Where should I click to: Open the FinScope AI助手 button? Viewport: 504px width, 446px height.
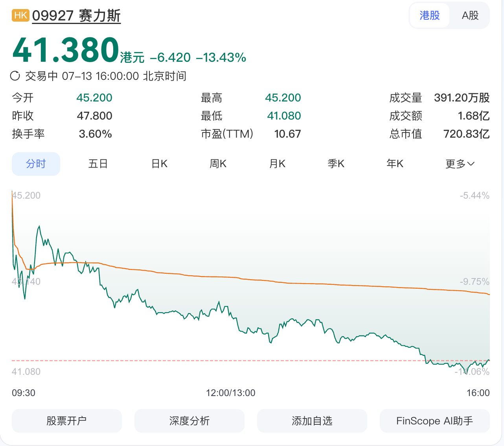coord(435,421)
